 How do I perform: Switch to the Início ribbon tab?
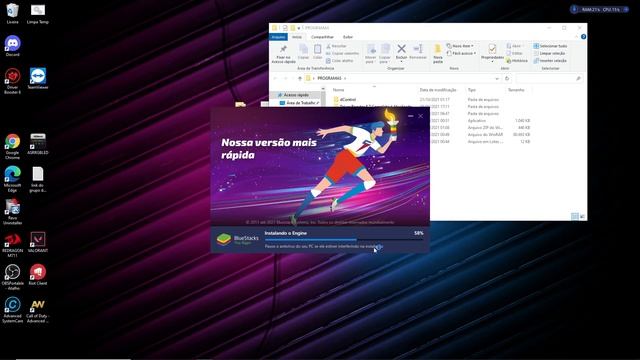click(x=297, y=37)
